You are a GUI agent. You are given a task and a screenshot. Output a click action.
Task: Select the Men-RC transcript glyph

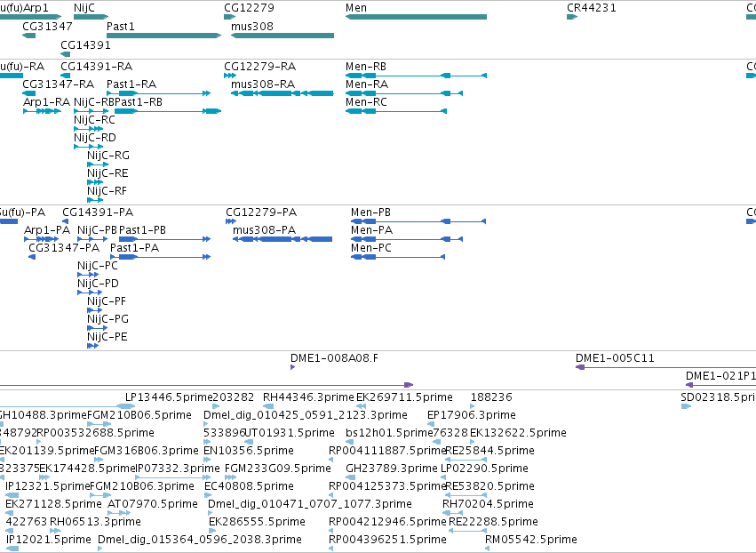tap(396, 111)
